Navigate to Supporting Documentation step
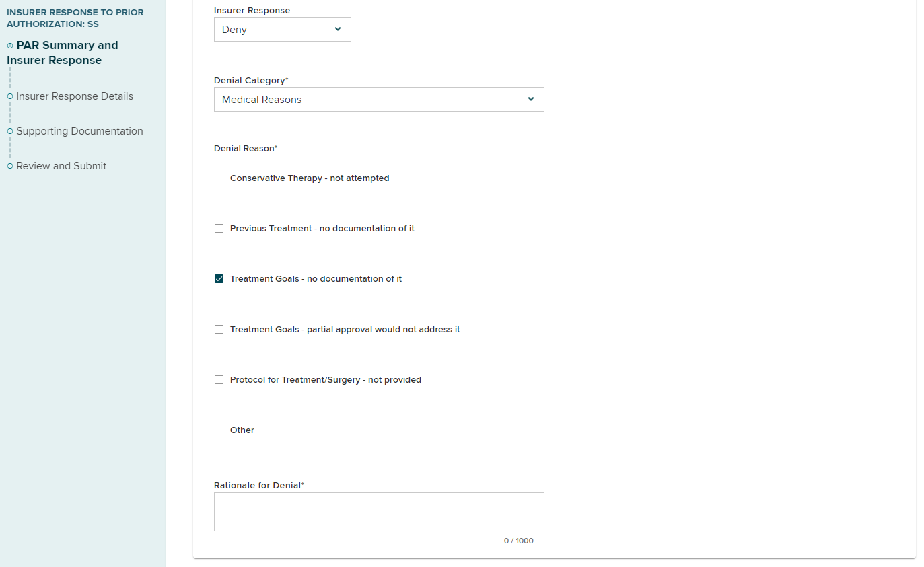Image resolution: width=924 pixels, height=567 pixels. (x=79, y=131)
